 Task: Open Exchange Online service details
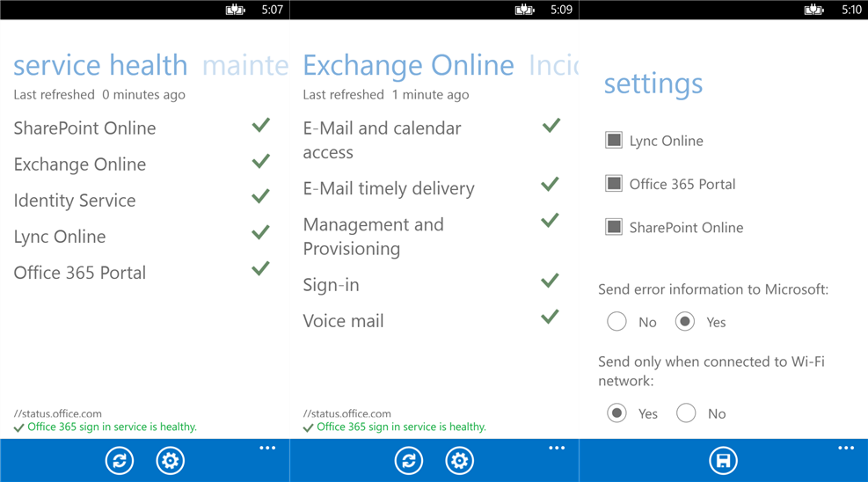pyautogui.click(x=80, y=164)
